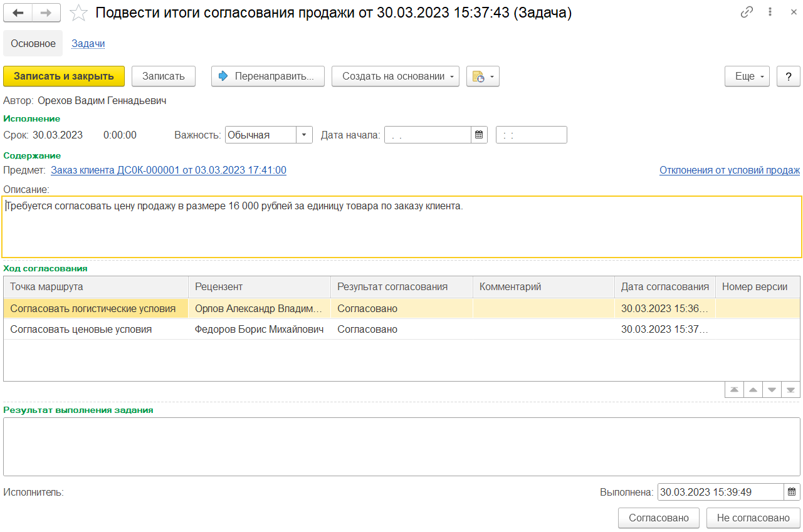Move selected row up one position

[x=753, y=390]
